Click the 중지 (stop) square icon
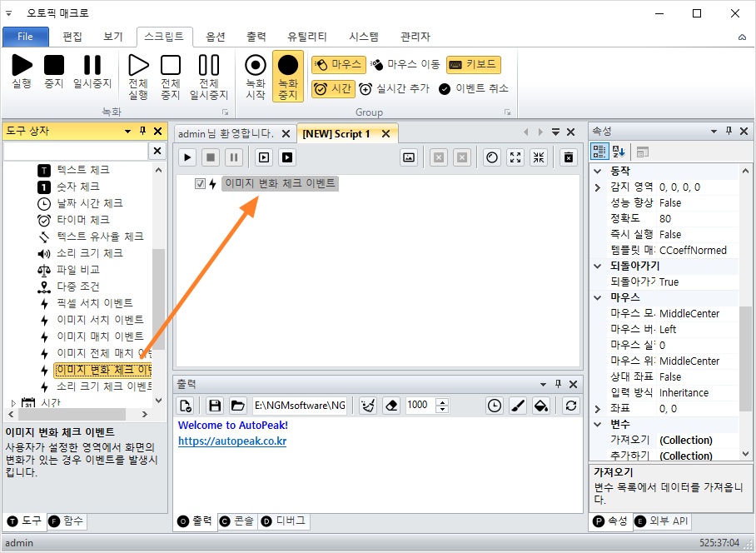 coord(54,65)
